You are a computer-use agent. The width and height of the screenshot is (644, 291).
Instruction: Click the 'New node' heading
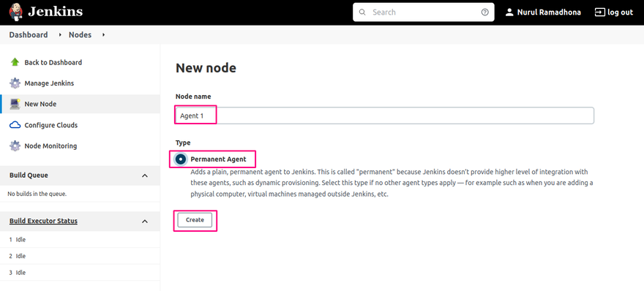pyautogui.click(x=206, y=68)
